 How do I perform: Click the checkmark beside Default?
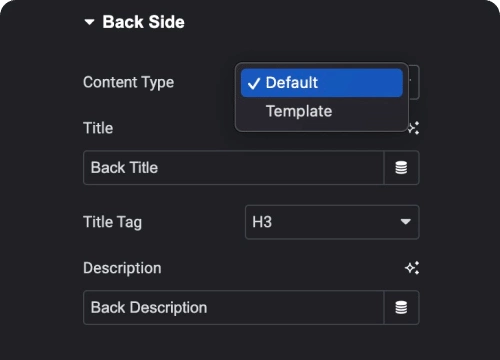254,83
